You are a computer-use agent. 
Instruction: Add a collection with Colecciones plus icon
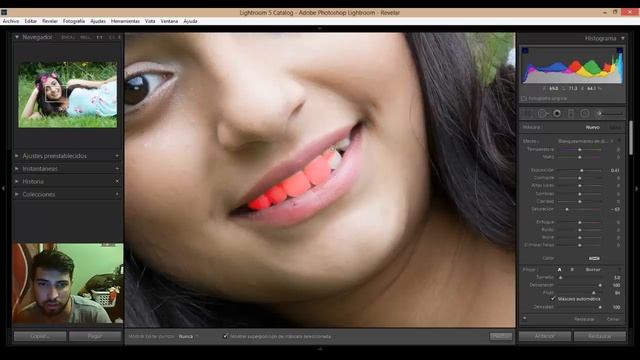pyautogui.click(x=117, y=194)
